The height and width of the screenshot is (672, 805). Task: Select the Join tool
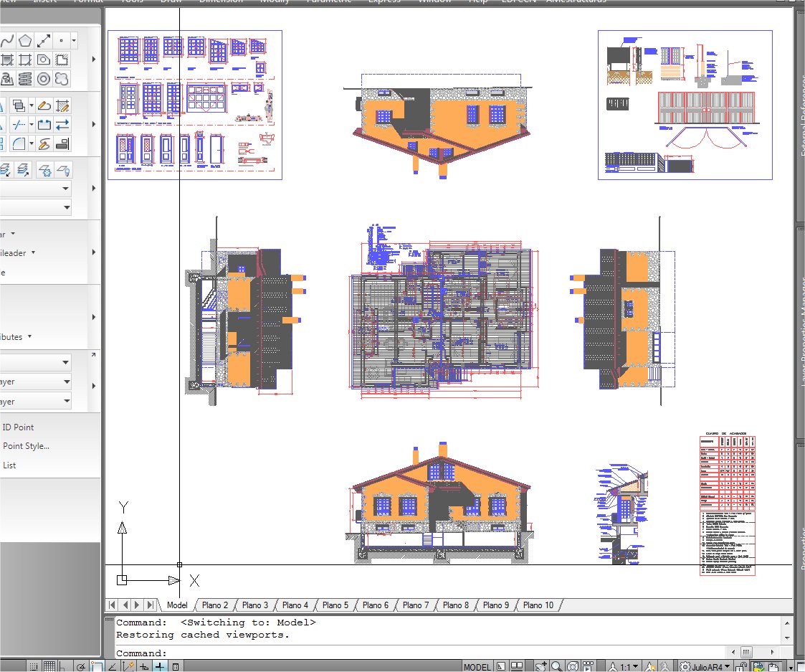click(44, 125)
